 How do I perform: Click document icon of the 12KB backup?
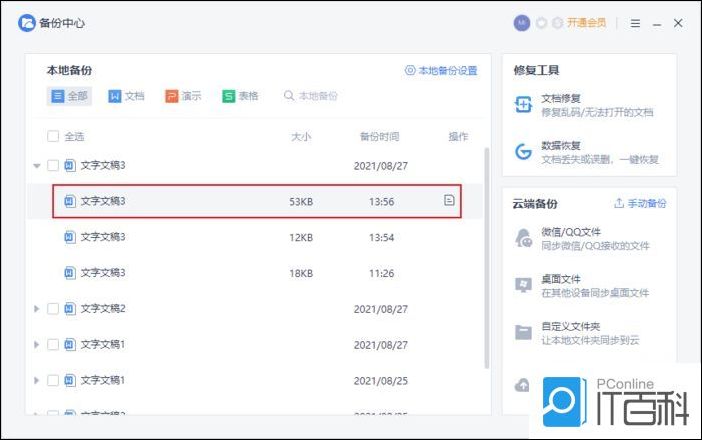(70, 237)
